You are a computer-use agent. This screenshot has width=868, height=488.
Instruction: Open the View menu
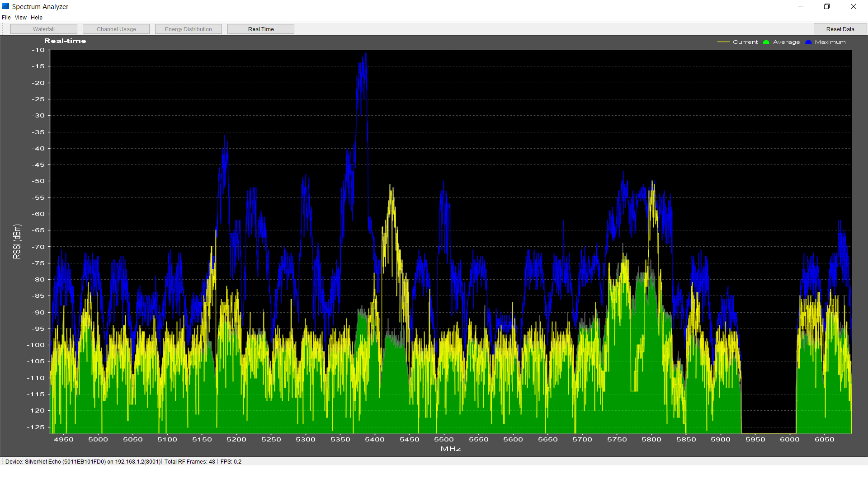(21, 18)
